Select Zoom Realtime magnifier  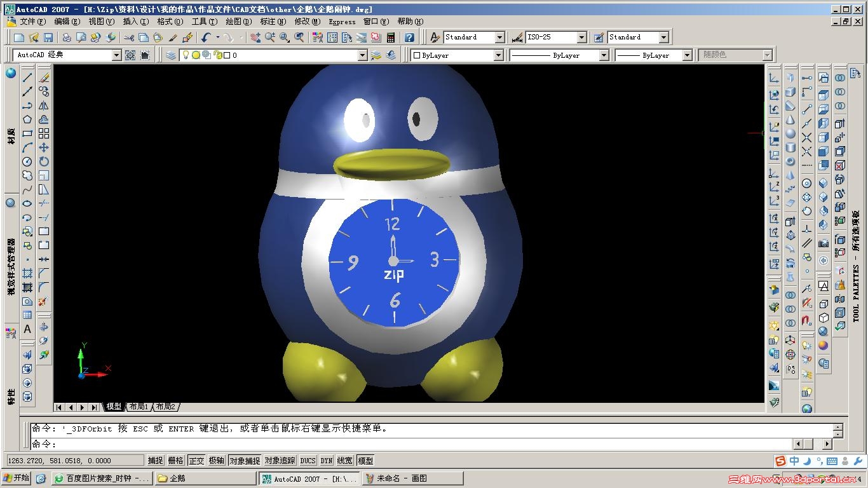(x=270, y=37)
